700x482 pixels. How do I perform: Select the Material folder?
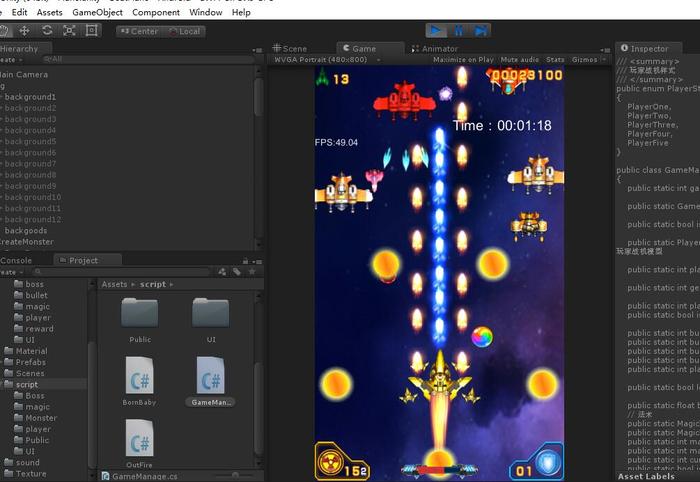click(26, 351)
